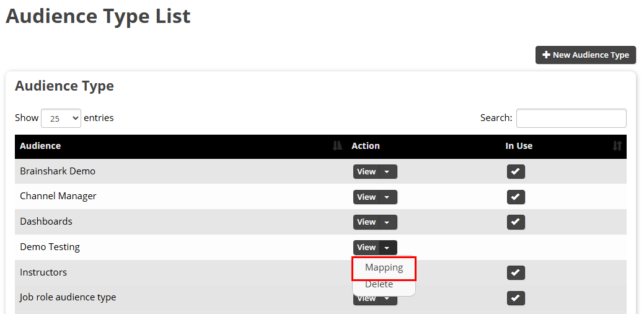This screenshot has width=644, height=314.
Task: Click into the Search input field
Action: tap(571, 118)
